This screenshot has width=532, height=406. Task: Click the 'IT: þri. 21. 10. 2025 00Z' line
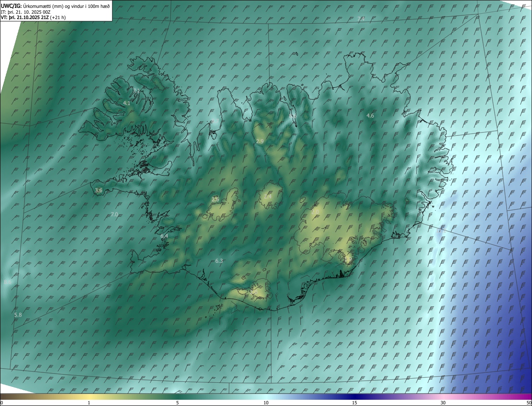(x=26, y=12)
